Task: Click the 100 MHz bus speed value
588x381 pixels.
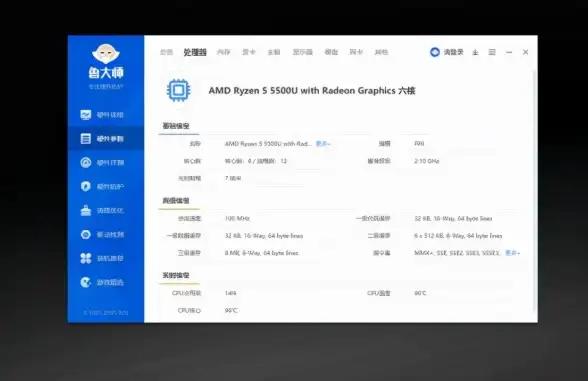Action: [237, 218]
